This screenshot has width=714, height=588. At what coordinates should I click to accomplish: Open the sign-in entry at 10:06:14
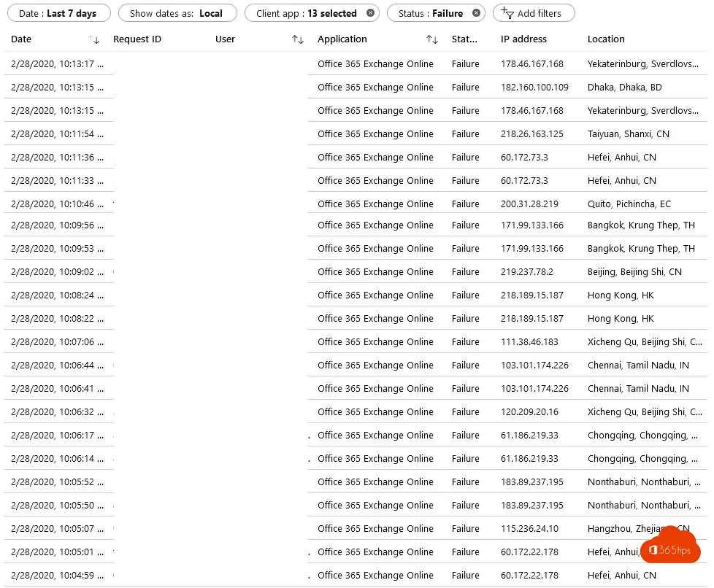click(58, 459)
